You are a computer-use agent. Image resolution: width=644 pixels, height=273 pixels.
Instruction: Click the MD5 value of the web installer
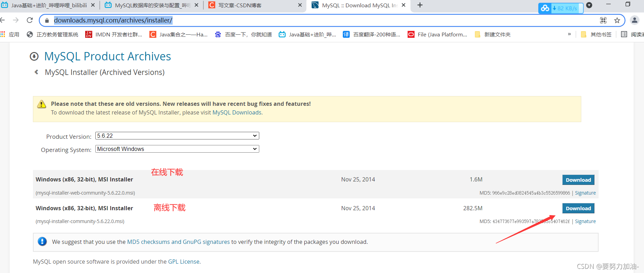(x=531, y=193)
